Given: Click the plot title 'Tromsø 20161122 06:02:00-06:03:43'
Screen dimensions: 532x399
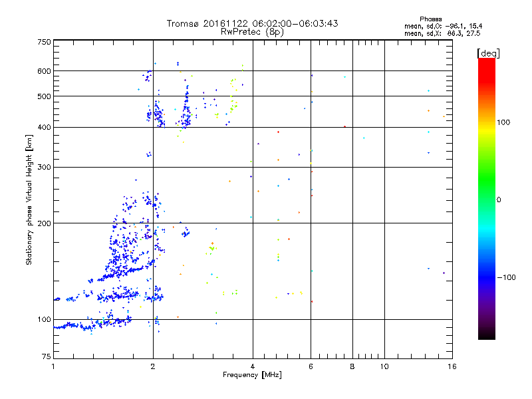Looking at the screenshot, I should 252,23.
